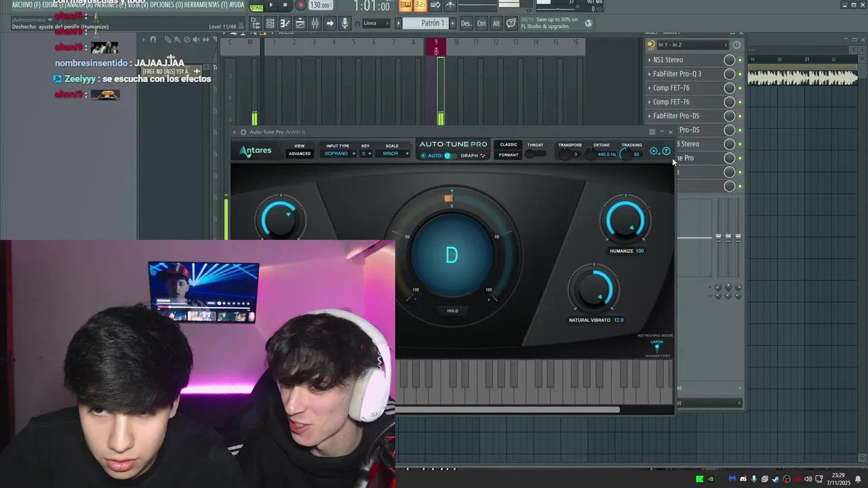Open SCALE Minor dropdown
Viewport: 868px width, 488px height.
[393, 154]
